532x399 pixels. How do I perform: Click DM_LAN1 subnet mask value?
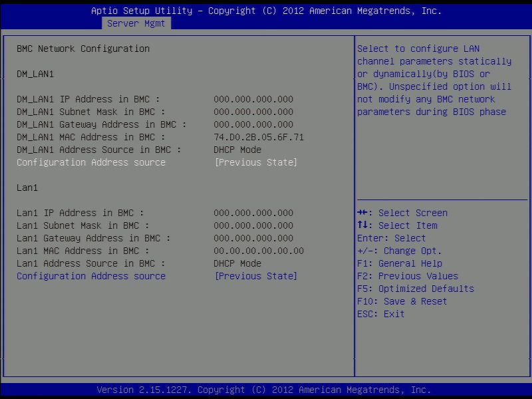tap(253, 112)
